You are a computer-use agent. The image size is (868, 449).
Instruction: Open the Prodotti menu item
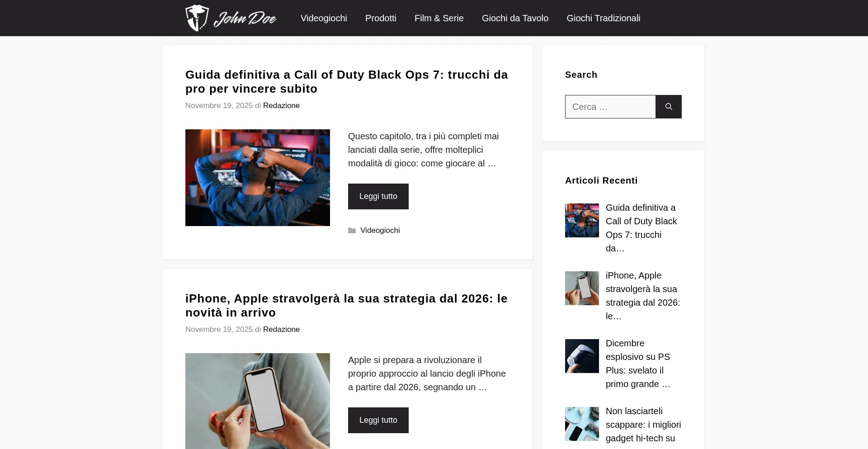(381, 18)
